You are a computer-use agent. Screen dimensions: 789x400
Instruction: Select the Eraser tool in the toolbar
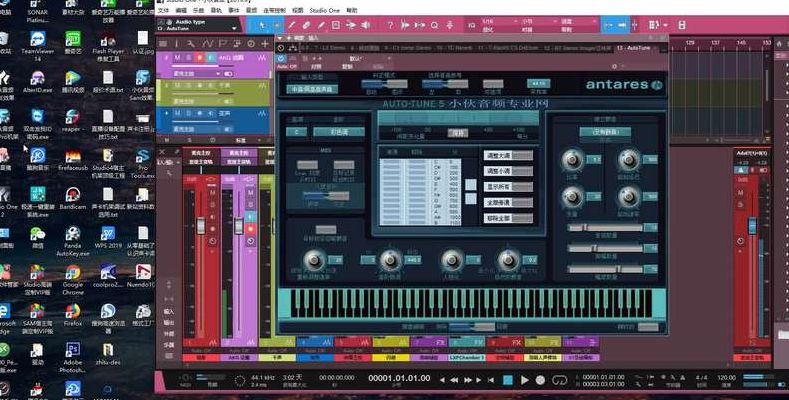point(306,25)
